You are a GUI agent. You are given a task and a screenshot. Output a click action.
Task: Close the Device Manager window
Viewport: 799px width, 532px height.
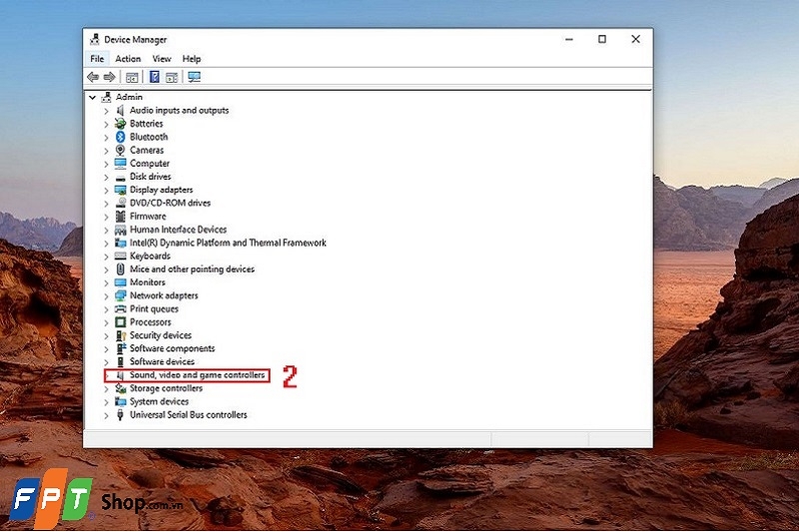click(x=635, y=39)
